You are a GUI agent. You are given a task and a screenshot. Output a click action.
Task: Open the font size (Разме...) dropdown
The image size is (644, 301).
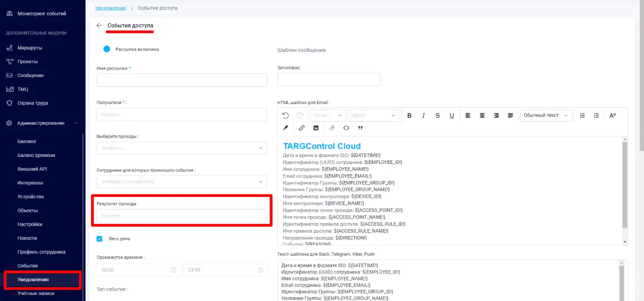coord(328,115)
